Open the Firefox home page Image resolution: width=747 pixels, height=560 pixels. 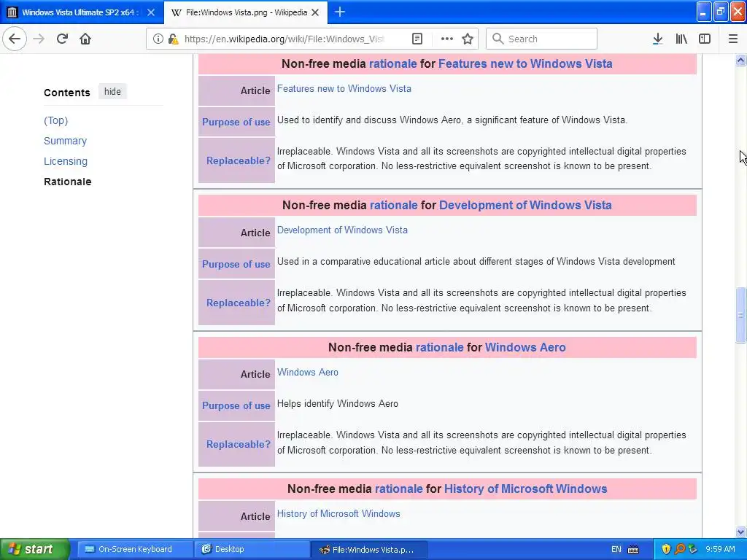coord(85,39)
